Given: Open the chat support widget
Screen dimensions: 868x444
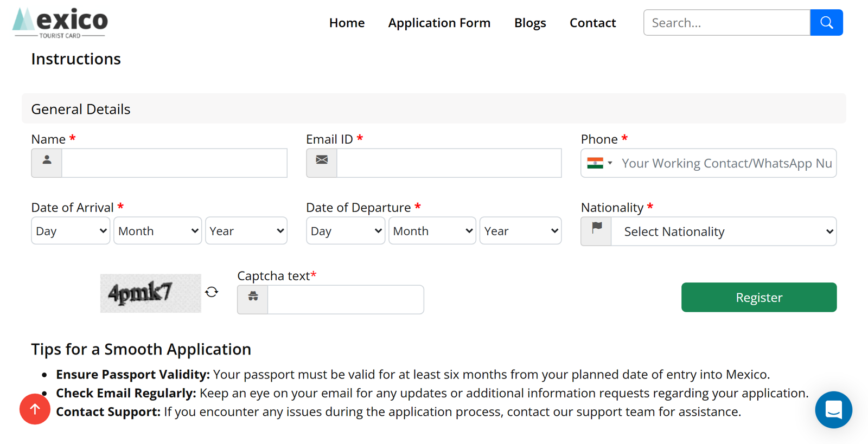Looking at the screenshot, I should tap(833, 410).
